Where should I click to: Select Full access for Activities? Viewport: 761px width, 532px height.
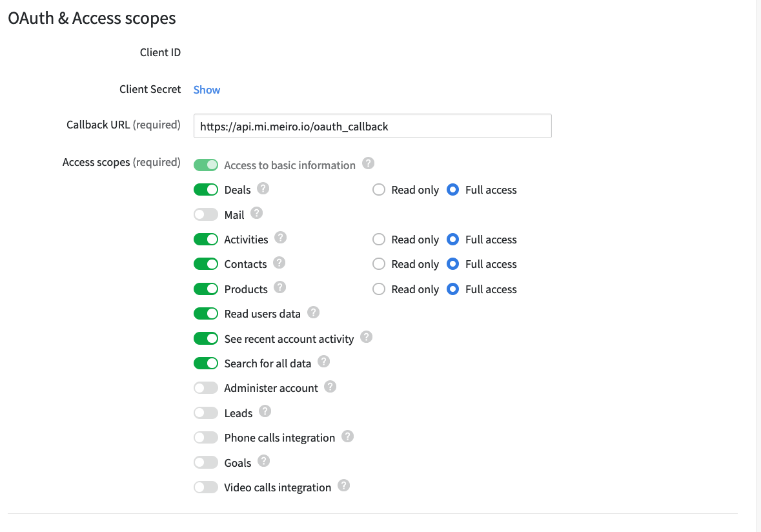coord(453,240)
